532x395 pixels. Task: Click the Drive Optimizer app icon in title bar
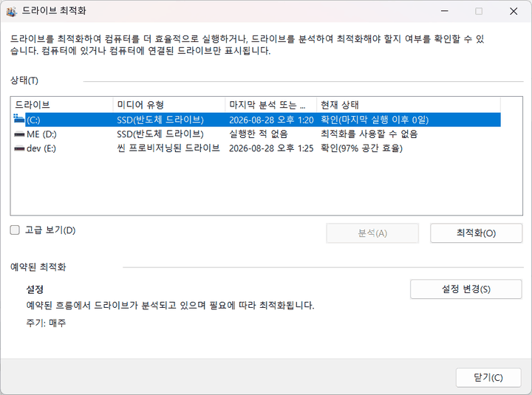(11, 11)
